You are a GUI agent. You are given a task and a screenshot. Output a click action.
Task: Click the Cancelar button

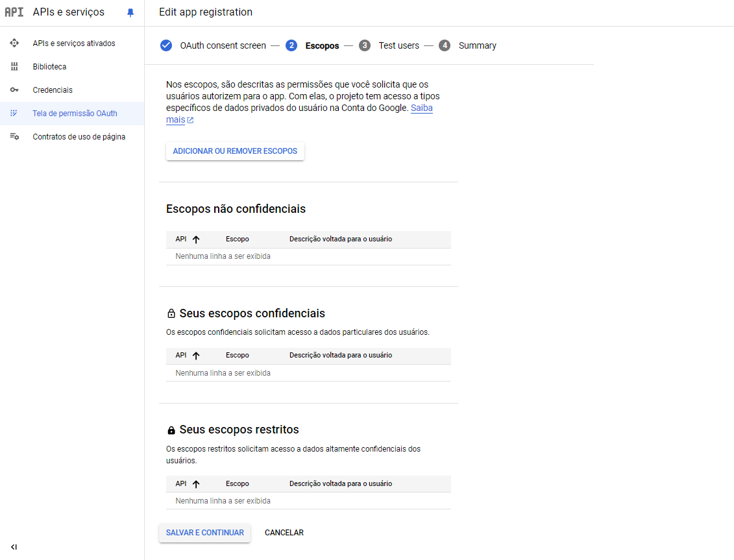coord(284,533)
